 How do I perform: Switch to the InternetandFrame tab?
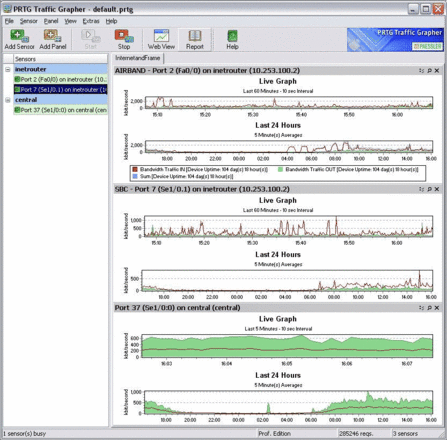138,58
